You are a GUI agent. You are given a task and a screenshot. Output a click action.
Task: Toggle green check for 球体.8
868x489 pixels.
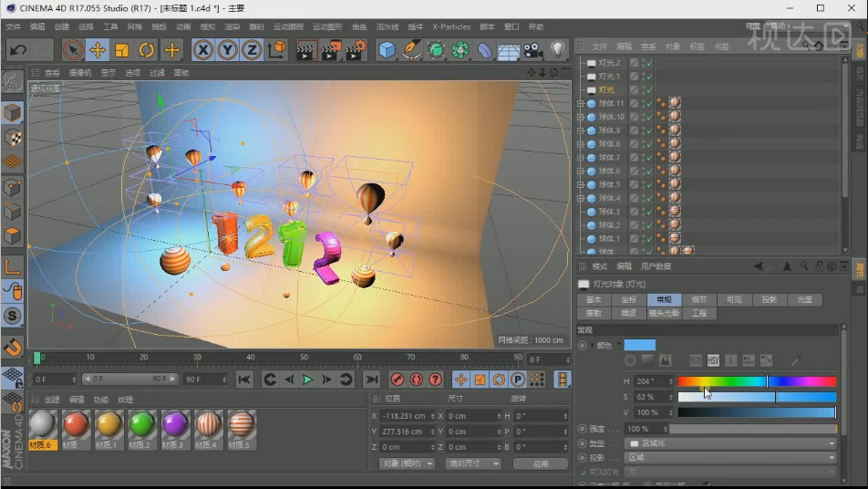click(648, 144)
